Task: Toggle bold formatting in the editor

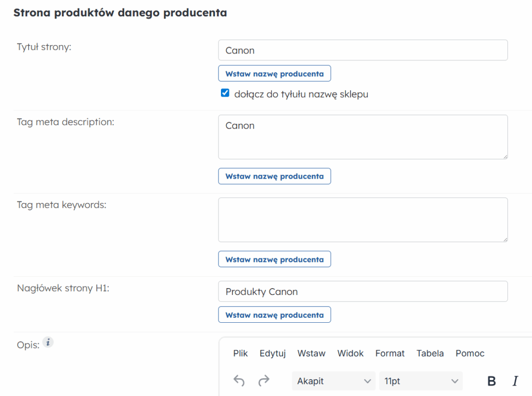Action: click(x=491, y=381)
